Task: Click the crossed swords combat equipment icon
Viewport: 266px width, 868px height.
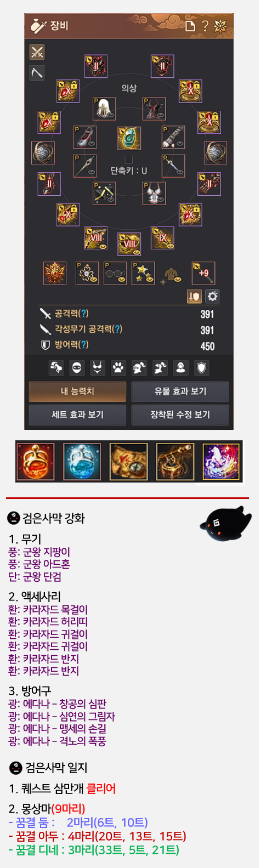Action: click(37, 52)
